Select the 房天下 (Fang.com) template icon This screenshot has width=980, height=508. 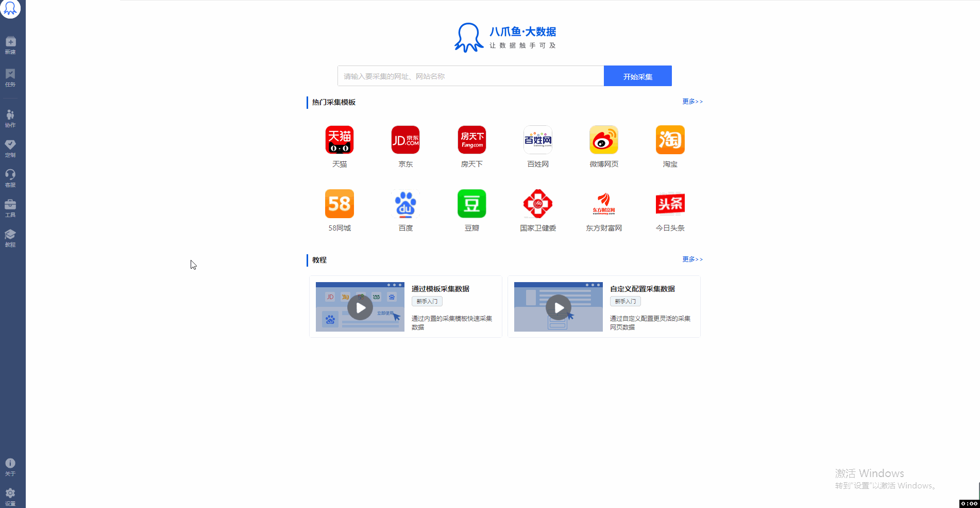point(472,140)
